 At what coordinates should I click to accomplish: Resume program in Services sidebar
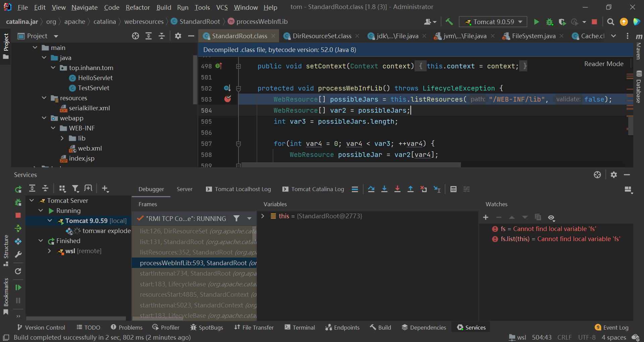tap(18, 287)
